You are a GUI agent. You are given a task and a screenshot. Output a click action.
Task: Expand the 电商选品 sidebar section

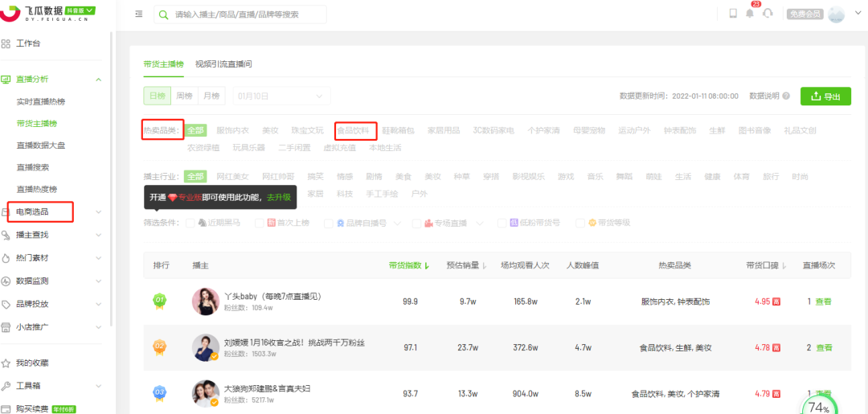pyautogui.click(x=99, y=212)
